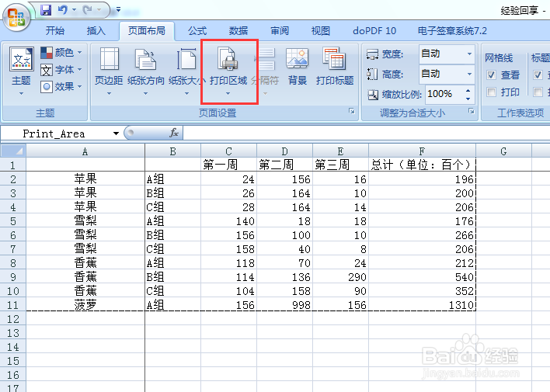The width and height of the screenshot is (550, 392).
Task: Open the 电子签章系统7.2 tab
Action: (452, 31)
